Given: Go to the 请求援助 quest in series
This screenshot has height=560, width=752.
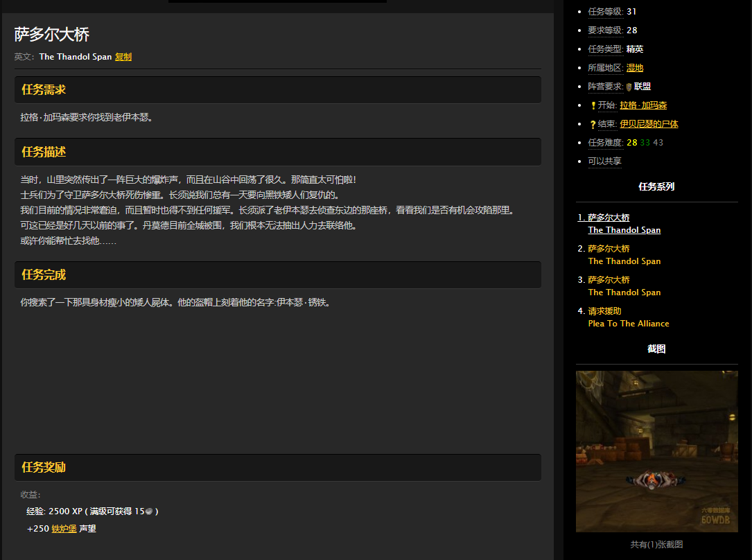Looking at the screenshot, I should [x=604, y=311].
